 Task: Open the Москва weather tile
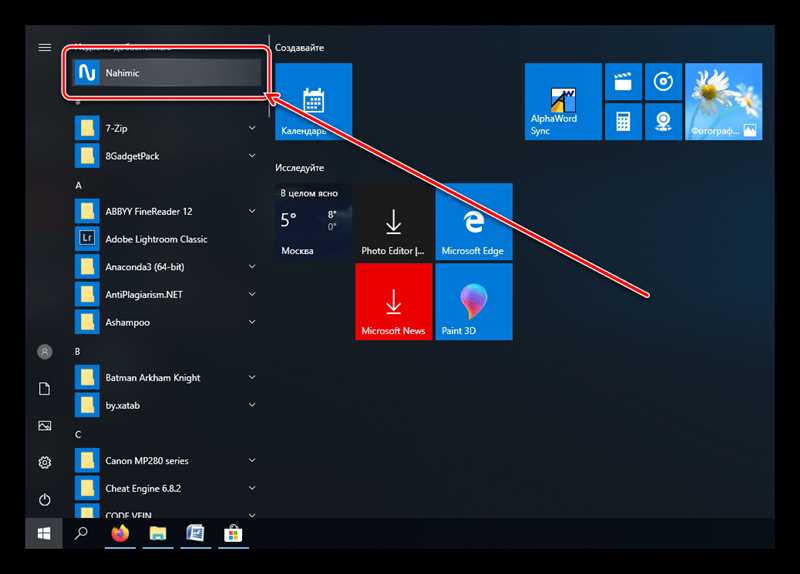click(313, 222)
